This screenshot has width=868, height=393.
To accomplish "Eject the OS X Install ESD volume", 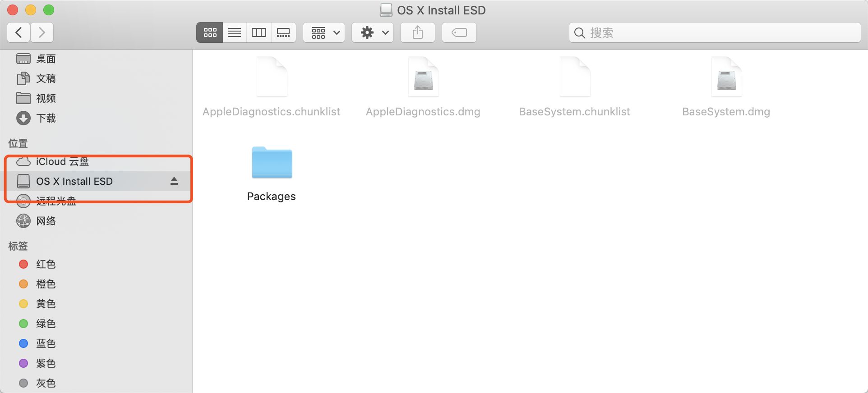I will coord(174,181).
